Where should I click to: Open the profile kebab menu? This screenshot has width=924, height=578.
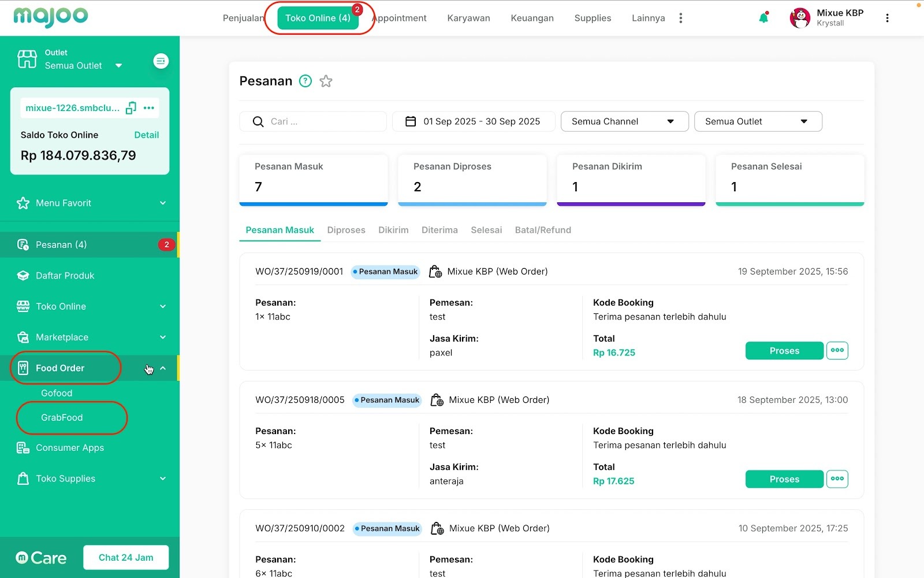(x=887, y=18)
